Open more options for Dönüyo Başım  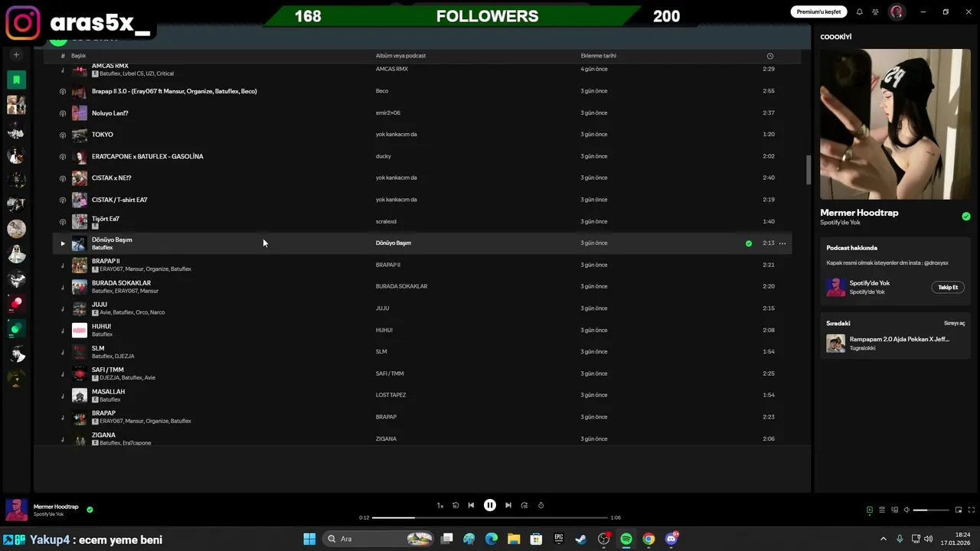tap(782, 243)
